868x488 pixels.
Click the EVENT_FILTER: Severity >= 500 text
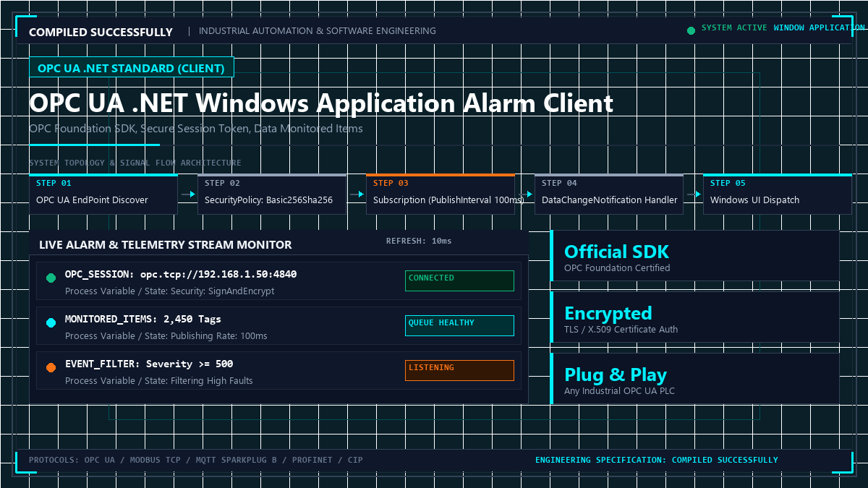click(149, 364)
